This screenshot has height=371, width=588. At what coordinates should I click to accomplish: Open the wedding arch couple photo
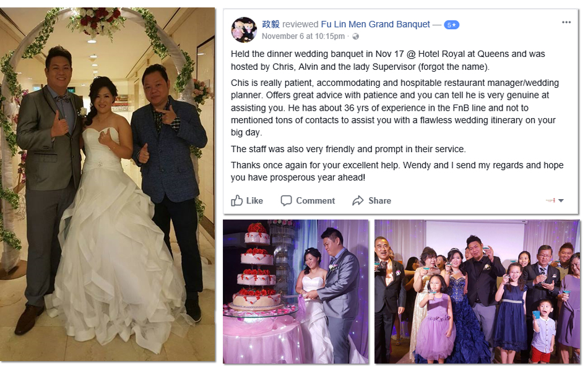[x=108, y=184]
